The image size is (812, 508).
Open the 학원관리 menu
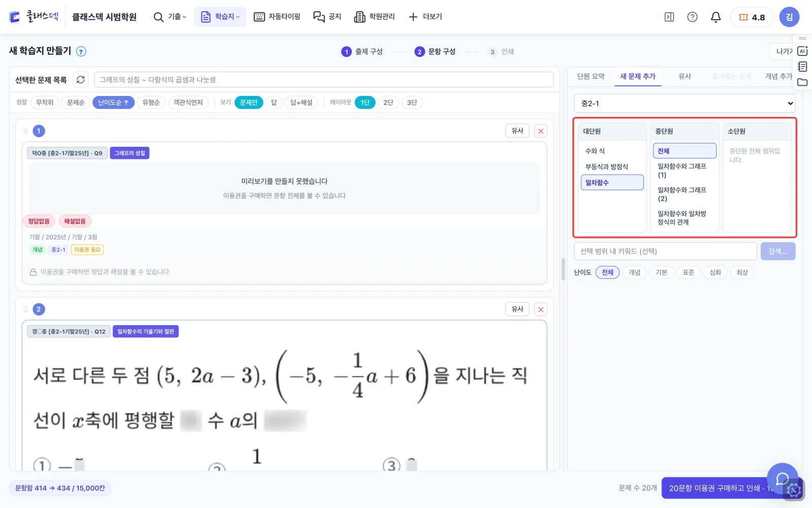point(375,17)
